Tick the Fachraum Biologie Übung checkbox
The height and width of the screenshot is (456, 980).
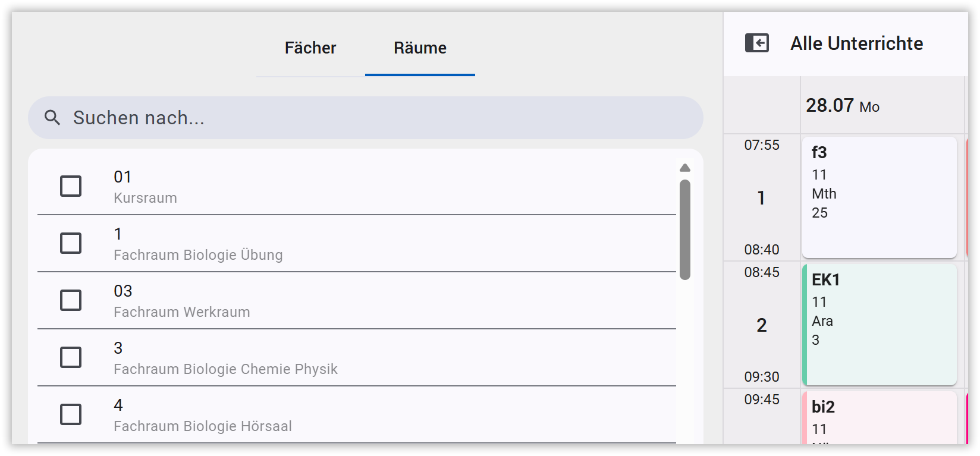[71, 243]
